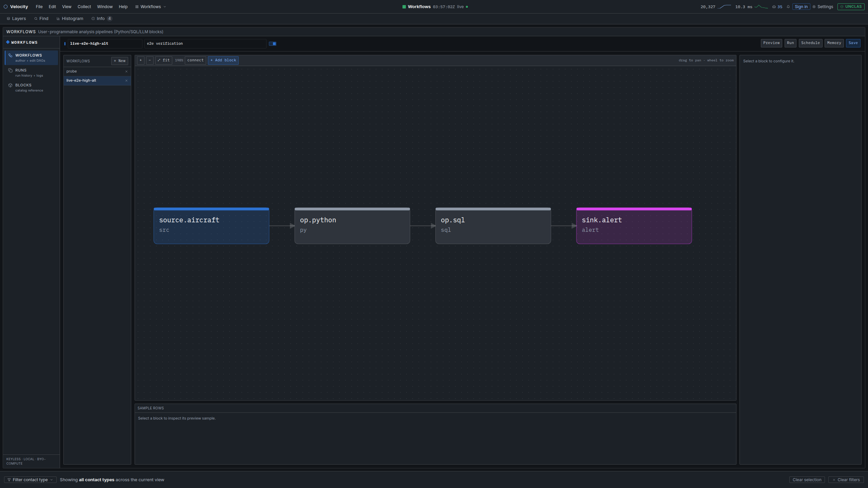Viewport: 868px width, 488px height.
Task: Open the Collect menu
Action: [84, 7]
